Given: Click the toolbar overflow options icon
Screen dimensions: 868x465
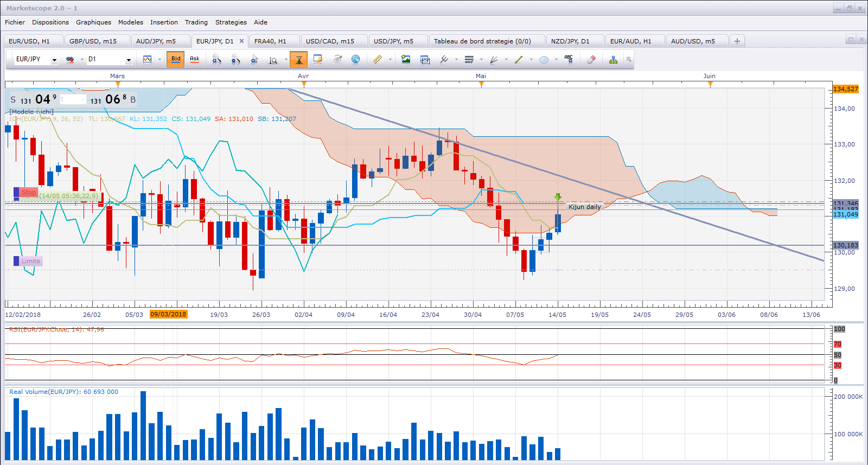Looking at the screenshot, I should [629, 60].
